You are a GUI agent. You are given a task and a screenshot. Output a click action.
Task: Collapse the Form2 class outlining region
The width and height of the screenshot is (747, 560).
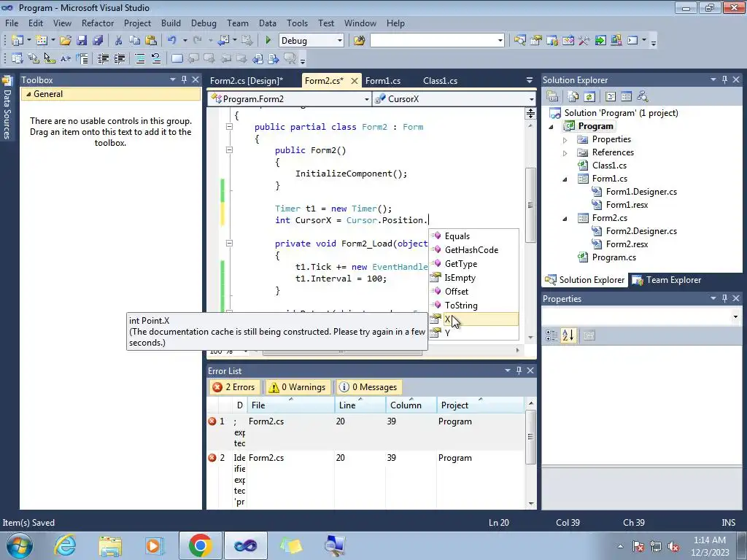229,127
